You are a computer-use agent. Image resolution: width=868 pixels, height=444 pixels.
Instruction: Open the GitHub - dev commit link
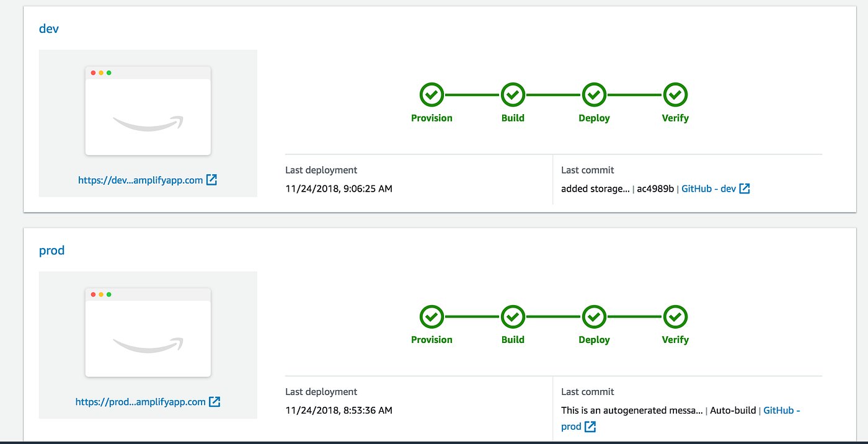click(x=709, y=188)
